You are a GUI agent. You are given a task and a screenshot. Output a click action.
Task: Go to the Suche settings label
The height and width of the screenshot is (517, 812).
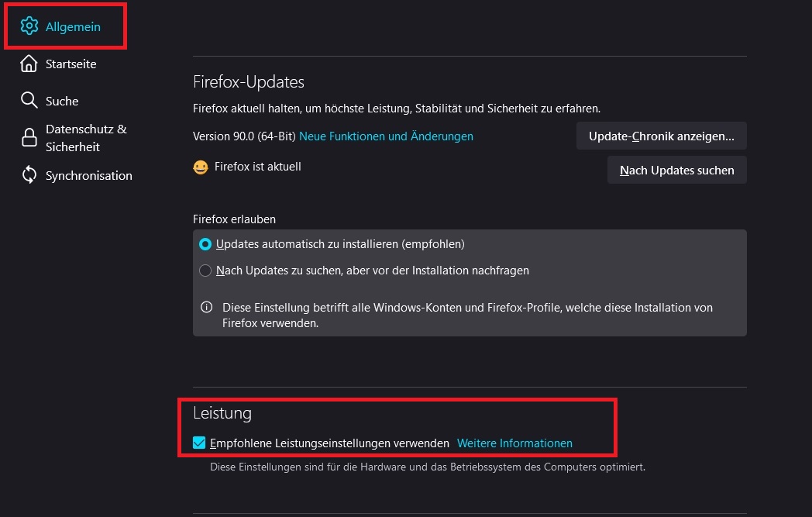pos(62,102)
